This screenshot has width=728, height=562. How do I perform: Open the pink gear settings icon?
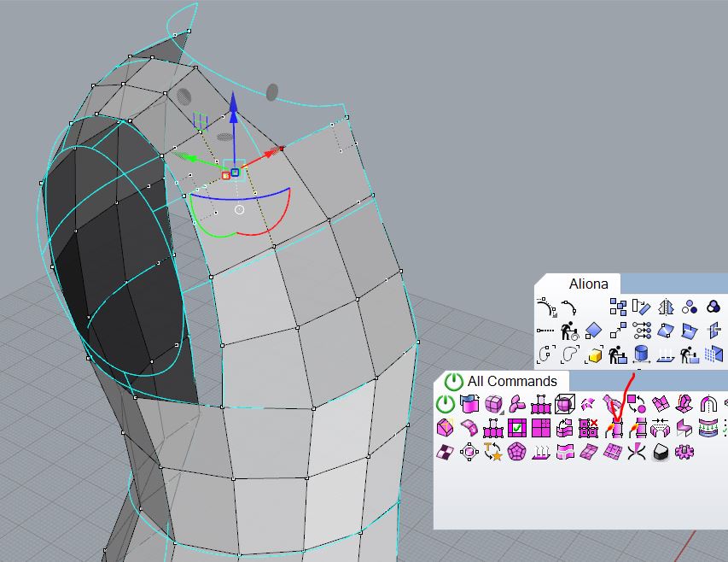click(x=684, y=452)
